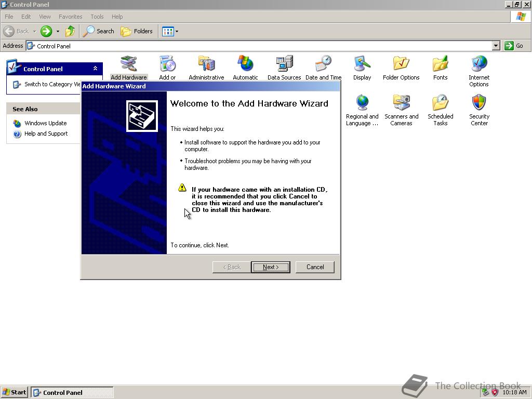Click the Safely Remove Hardware tray icon

tap(486, 393)
